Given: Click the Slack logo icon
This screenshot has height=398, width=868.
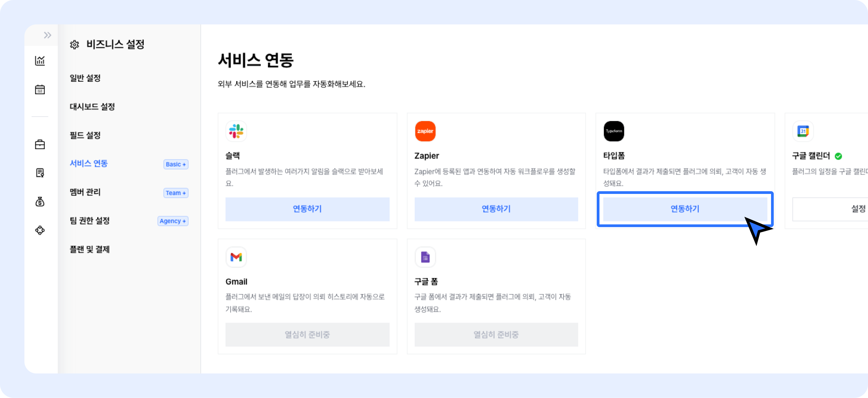Looking at the screenshot, I should click(x=236, y=131).
